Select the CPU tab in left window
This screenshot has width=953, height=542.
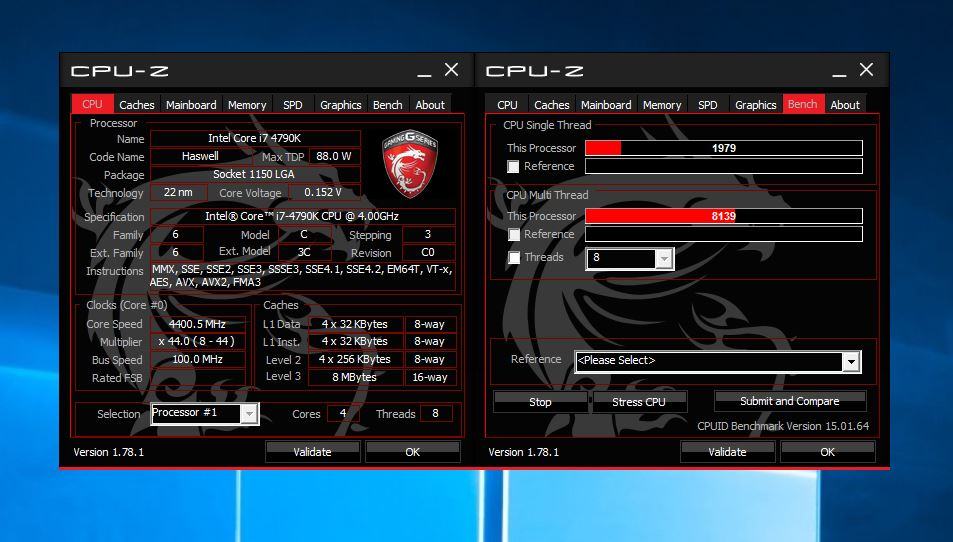92,104
